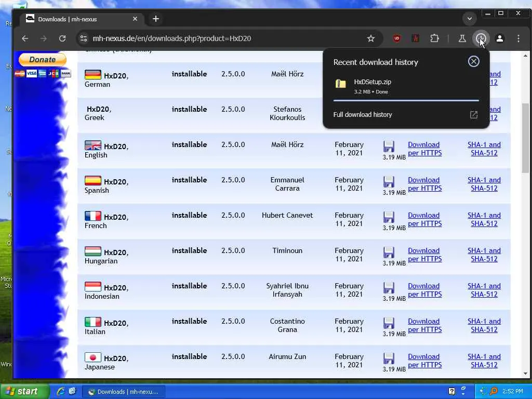Download HxD20 Spanish per HTTPS
532x399 pixels.
(425, 184)
